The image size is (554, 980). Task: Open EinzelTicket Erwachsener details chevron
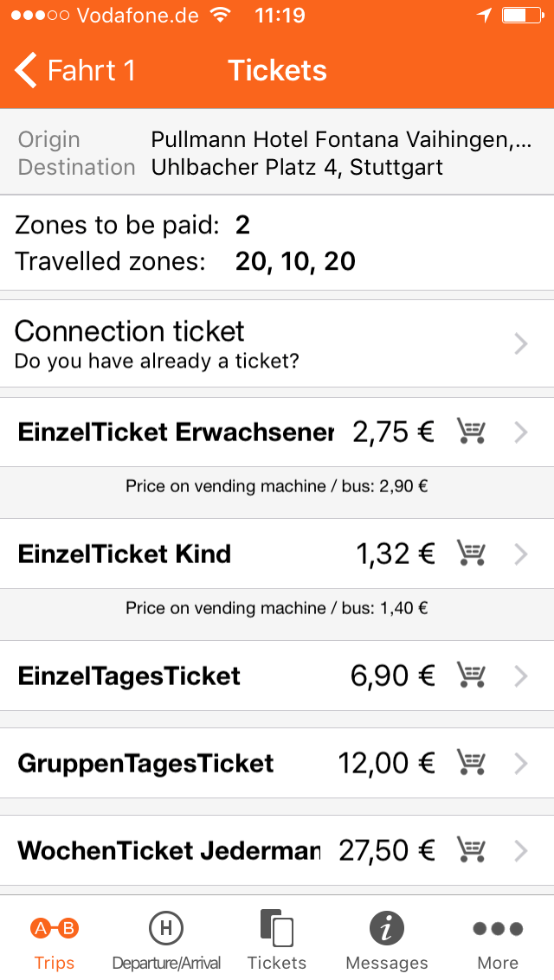[521, 432]
